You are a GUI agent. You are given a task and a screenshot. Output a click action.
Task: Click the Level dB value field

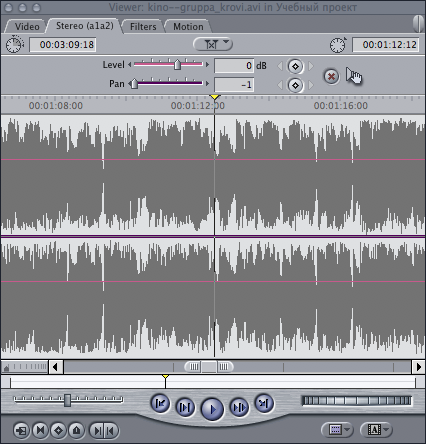[x=234, y=66]
